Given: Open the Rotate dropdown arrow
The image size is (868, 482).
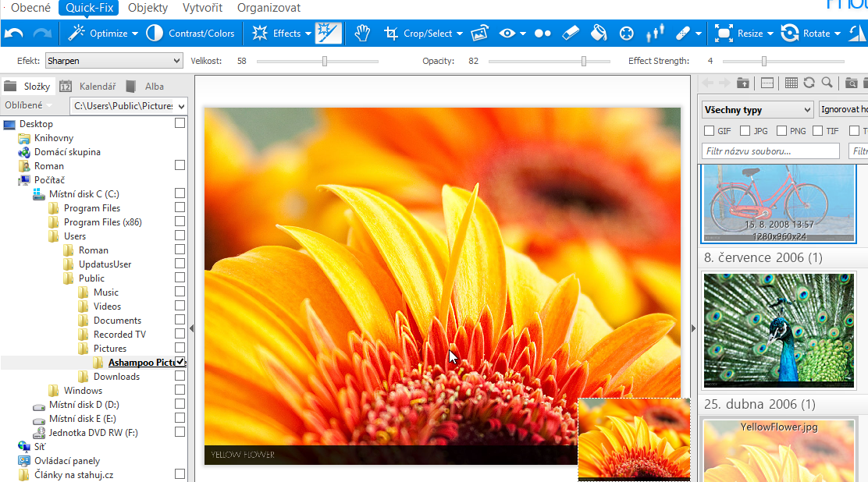Looking at the screenshot, I should 837,34.
